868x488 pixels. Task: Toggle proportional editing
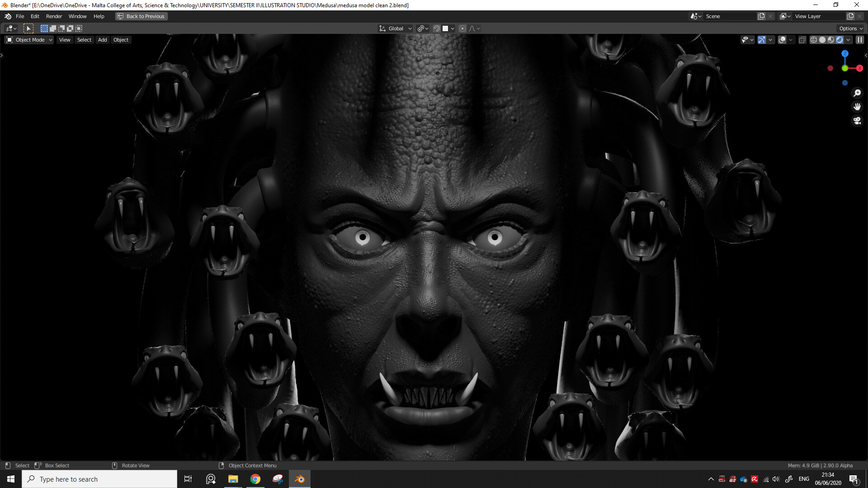(x=462, y=28)
